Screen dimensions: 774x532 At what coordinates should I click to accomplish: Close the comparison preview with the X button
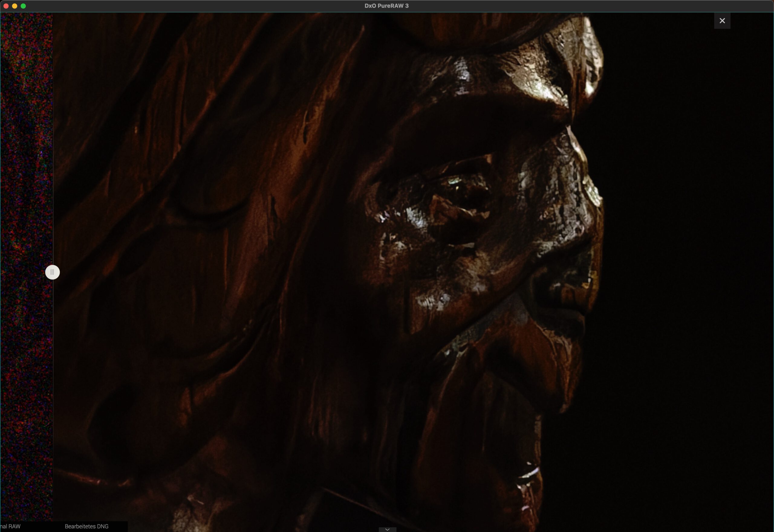[722, 21]
